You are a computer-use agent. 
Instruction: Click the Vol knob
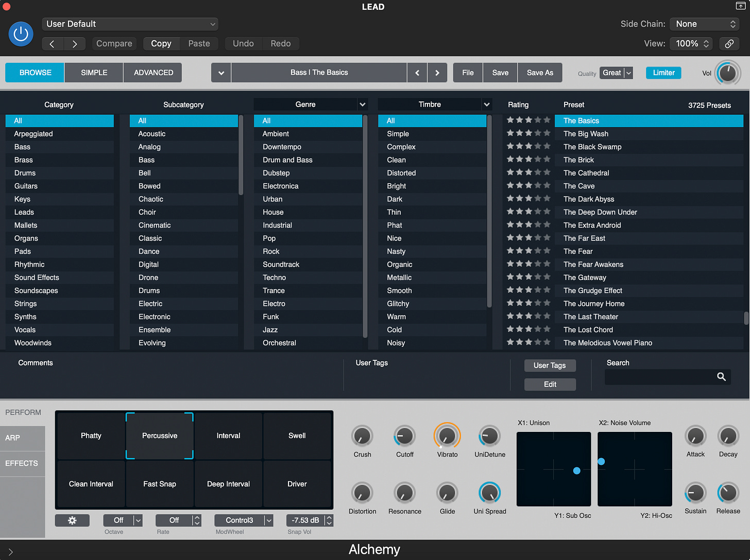(727, 73)
